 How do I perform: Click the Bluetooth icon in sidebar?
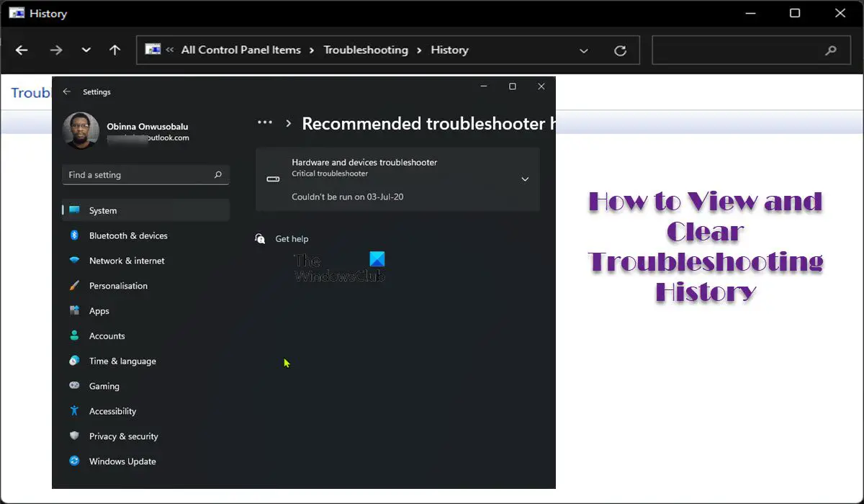pos(74,235)
